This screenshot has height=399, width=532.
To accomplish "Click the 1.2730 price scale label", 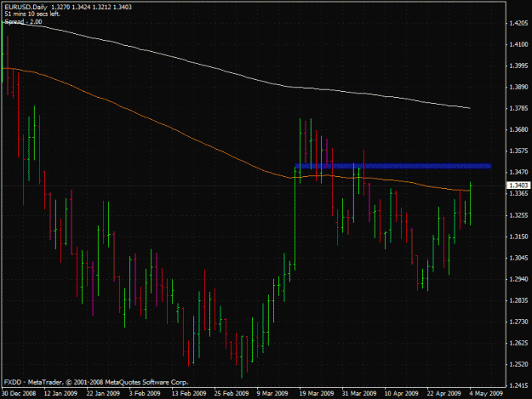I will pos(518,322).
